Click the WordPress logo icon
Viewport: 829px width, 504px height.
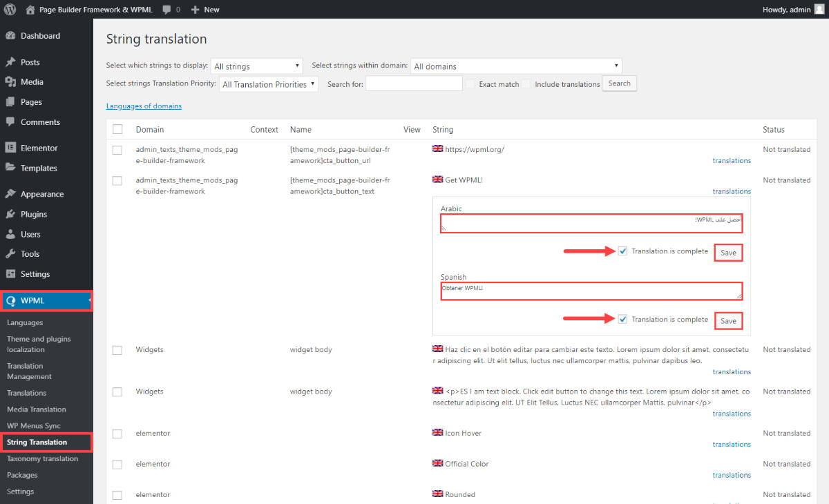click(x=10, y=10)
